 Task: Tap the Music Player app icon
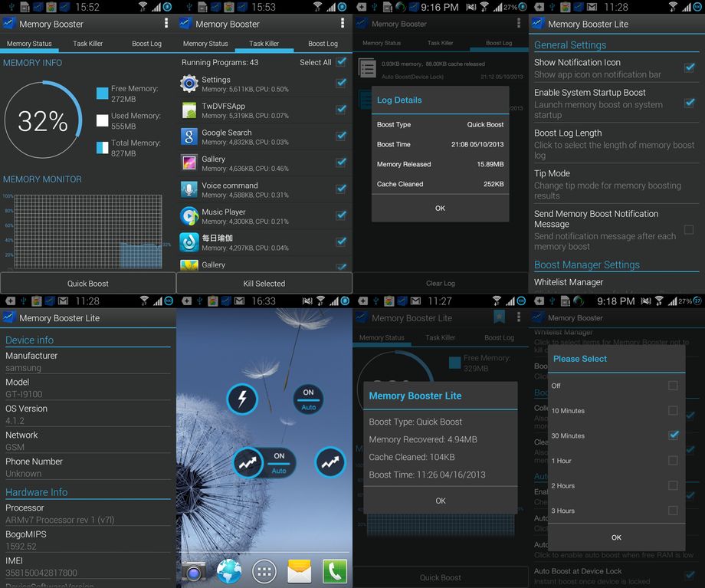pos(189,216)
